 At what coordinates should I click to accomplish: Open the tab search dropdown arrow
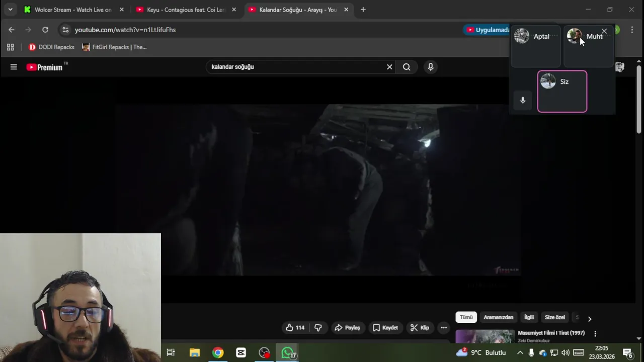pyautogui.click(x=10, y=10)
